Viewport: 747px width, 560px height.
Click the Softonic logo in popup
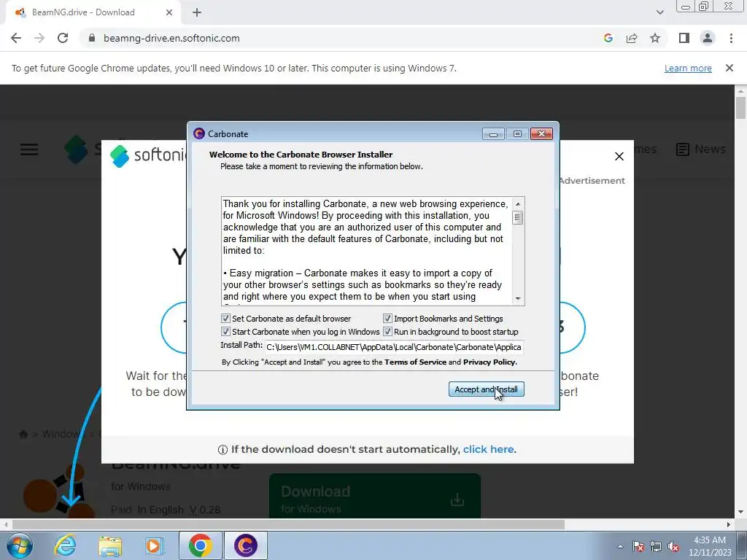coord(147,156)
